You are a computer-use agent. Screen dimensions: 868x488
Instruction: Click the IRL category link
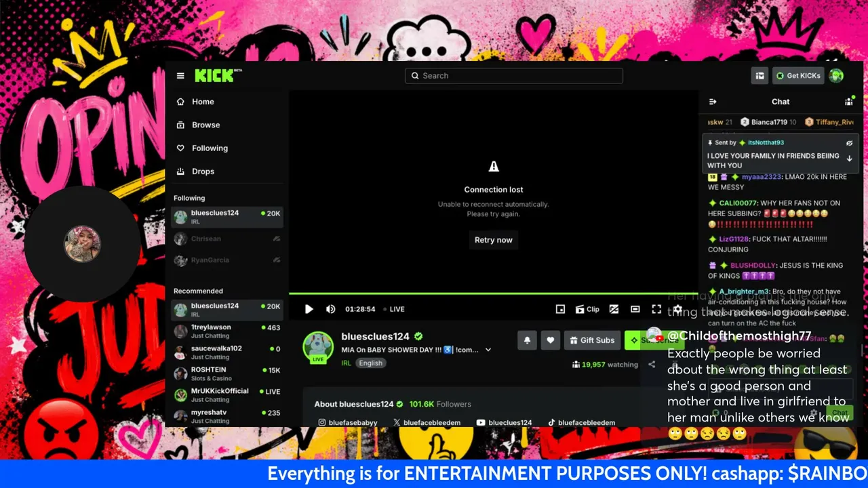pos(346,363)
